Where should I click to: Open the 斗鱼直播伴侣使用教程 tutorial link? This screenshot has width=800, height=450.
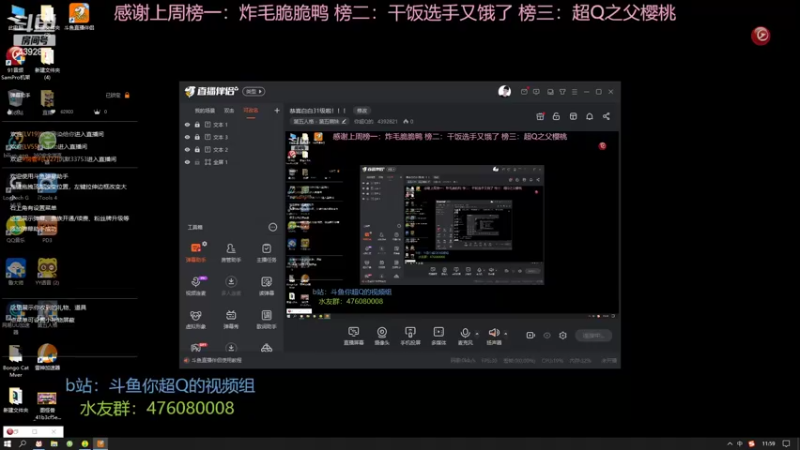coord(216,360)
